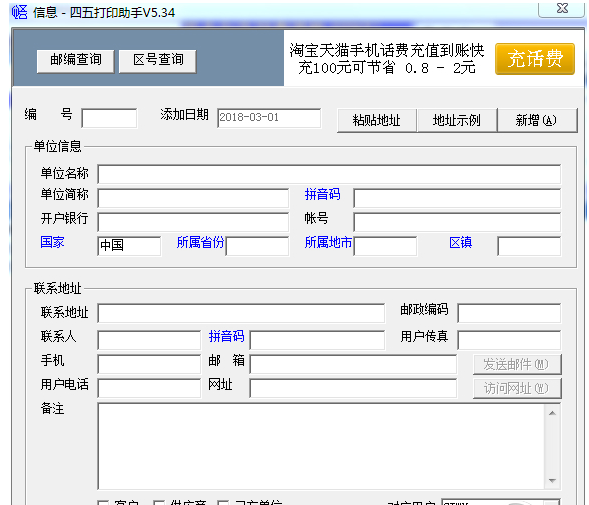Image resolution: width=589 pixels, height=505 pixels.
Task: Click the 拼音码 link beside 联系人
Action: tap(227, 336)
